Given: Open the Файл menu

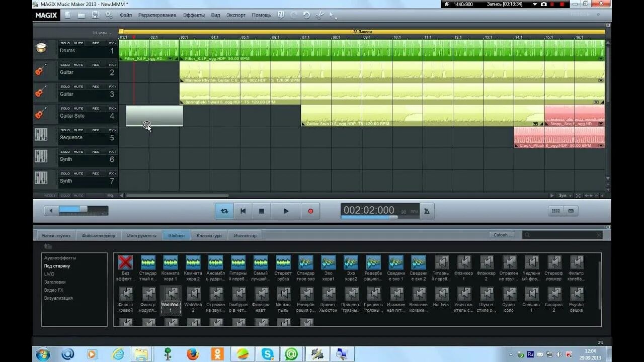Looking at the screenshot, I should coord(126,15).
